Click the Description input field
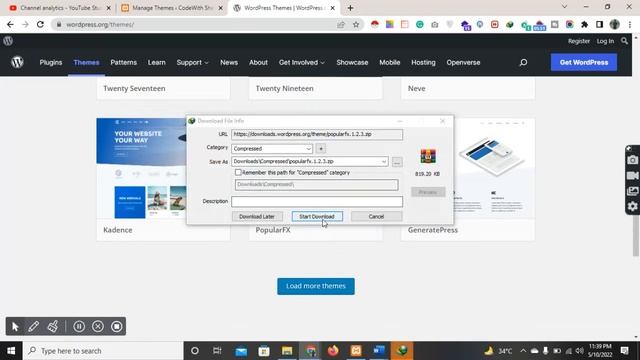The width and height of the screenshot is (640, 360). (x=317, y=201)
